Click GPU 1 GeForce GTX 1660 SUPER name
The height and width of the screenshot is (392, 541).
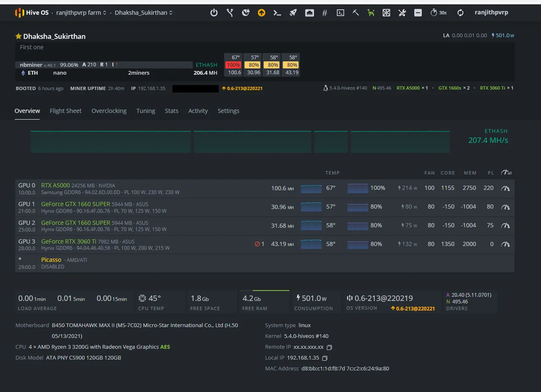[76, 204]
